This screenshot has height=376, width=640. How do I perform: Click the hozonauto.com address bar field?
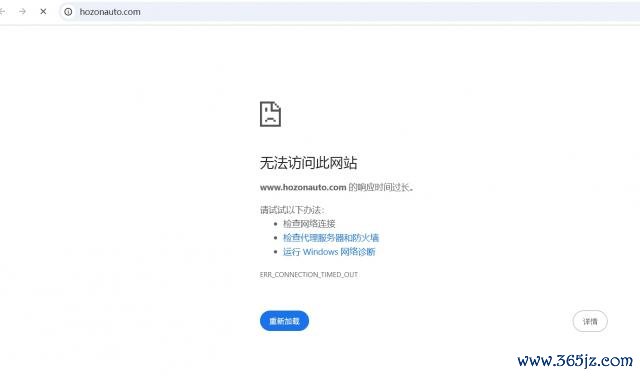[x=349, y=12]
